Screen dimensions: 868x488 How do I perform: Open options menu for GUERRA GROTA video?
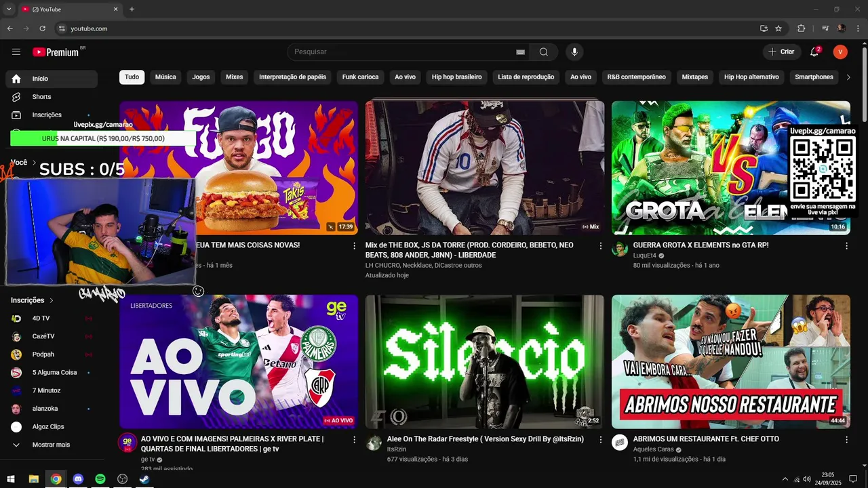pyautogui.click(x=846, y=246)
